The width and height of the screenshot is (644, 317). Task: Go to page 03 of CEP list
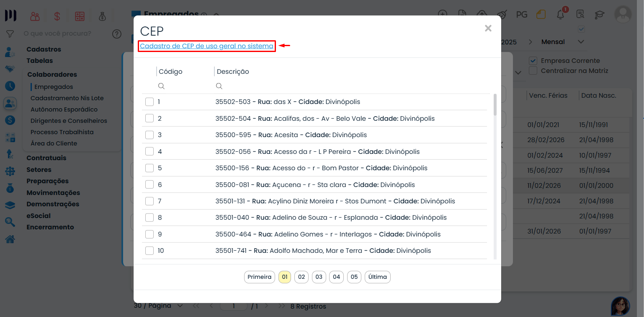(x=319, y=277)
